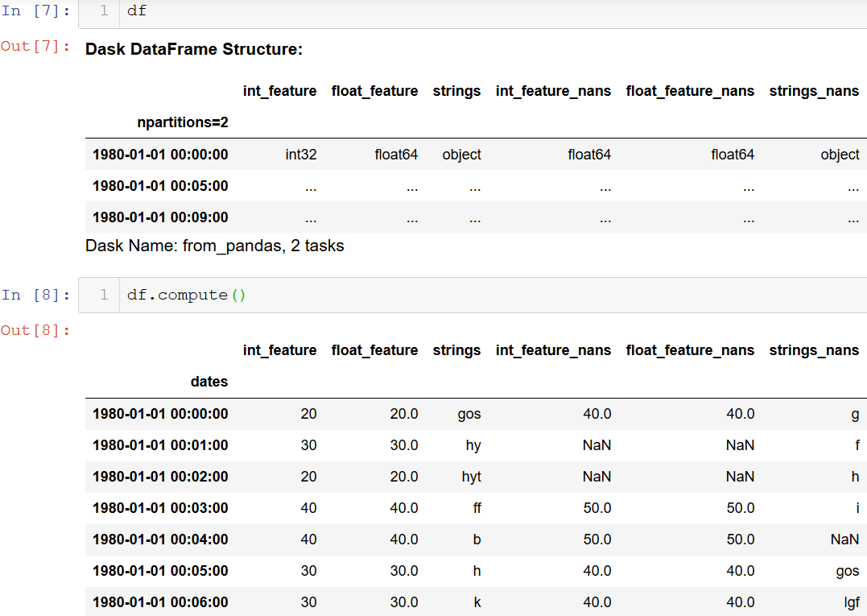
Task: Click the 1980-01-01 00:01:00 row index
Action: 160,445
